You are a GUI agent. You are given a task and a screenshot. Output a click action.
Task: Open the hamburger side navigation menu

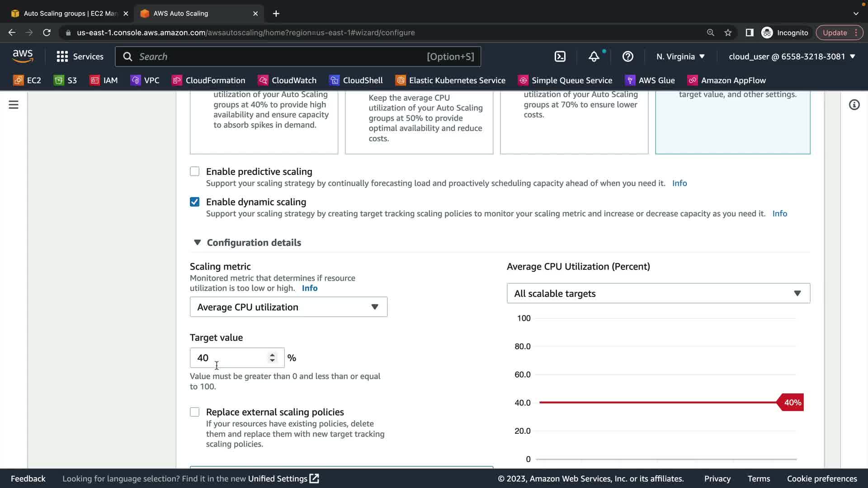14,105
